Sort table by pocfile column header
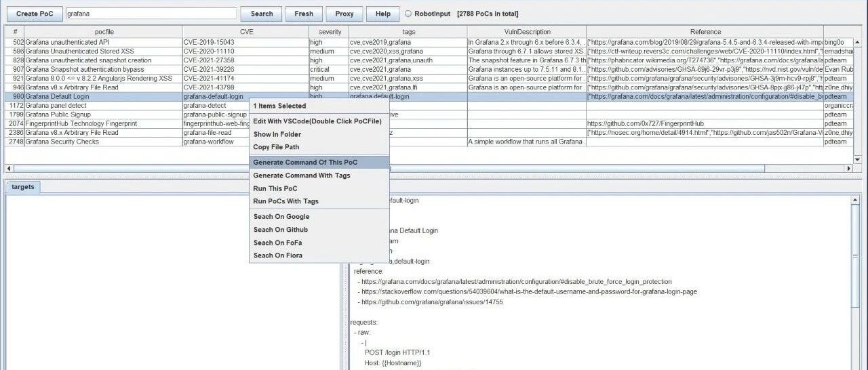The width and height of the screenshot is (868, 370). click(103, 32)
